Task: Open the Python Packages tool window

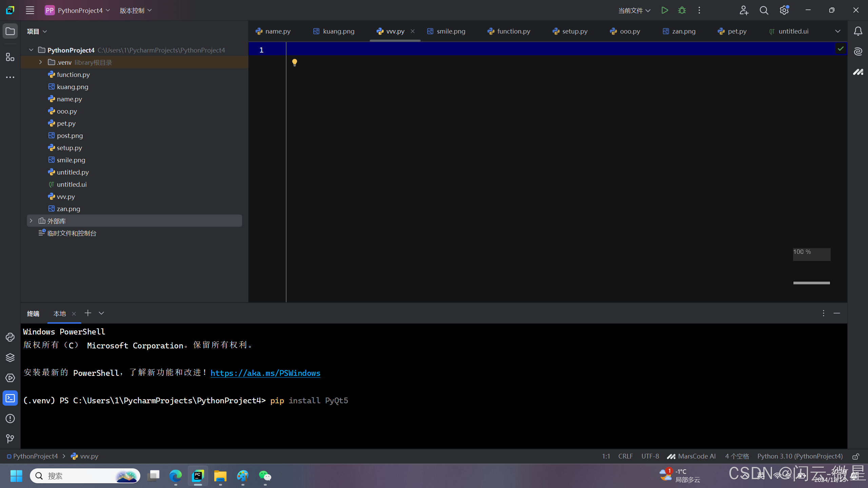Action: [x=10, y=358]
